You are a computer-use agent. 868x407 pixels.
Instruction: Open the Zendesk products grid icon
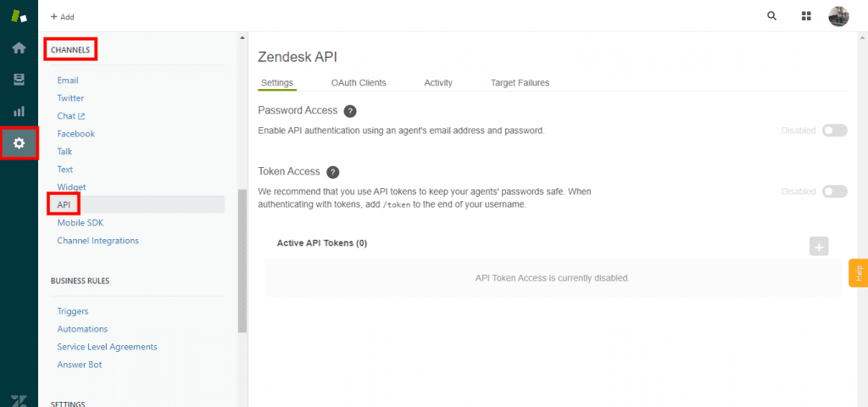point(806,16)
